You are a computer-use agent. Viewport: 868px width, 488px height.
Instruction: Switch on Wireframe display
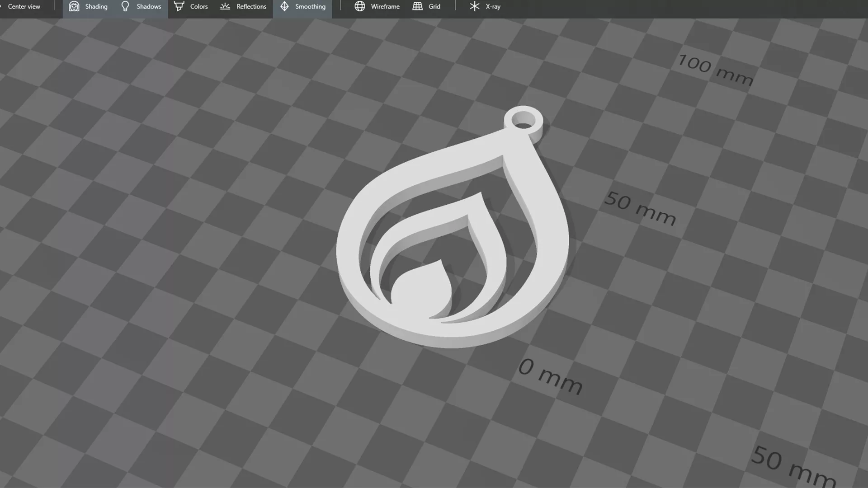point(385,6)
